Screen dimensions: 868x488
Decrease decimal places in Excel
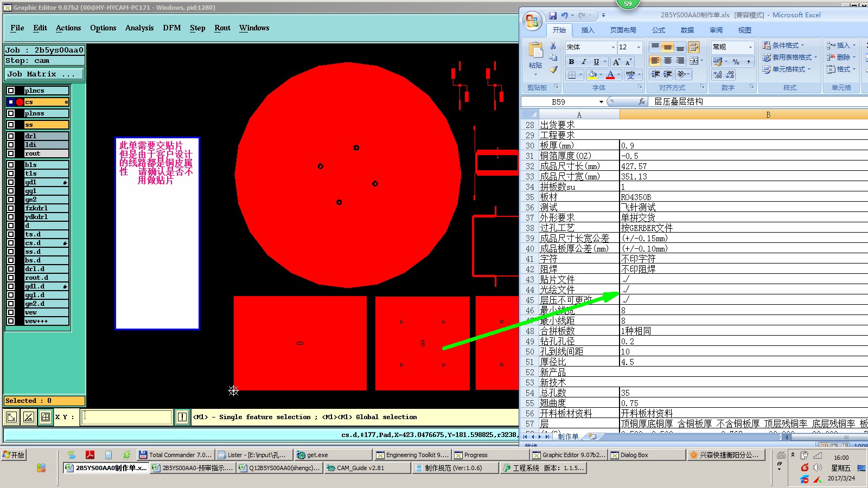(730, 74)
